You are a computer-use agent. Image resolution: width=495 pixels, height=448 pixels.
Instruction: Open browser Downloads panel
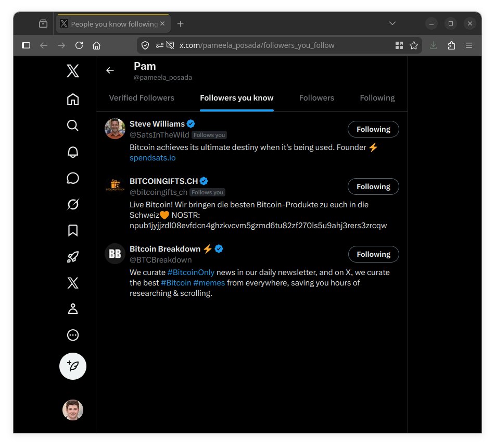[434, 45]
